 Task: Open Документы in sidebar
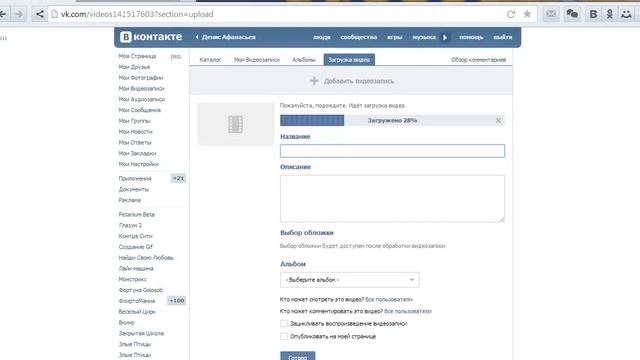tap(133, 189)
